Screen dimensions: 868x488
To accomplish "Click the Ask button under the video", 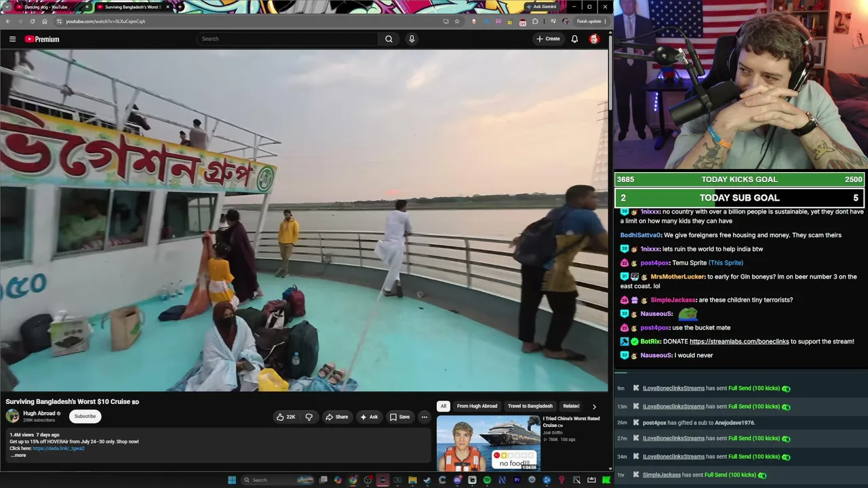I will 369,417.
